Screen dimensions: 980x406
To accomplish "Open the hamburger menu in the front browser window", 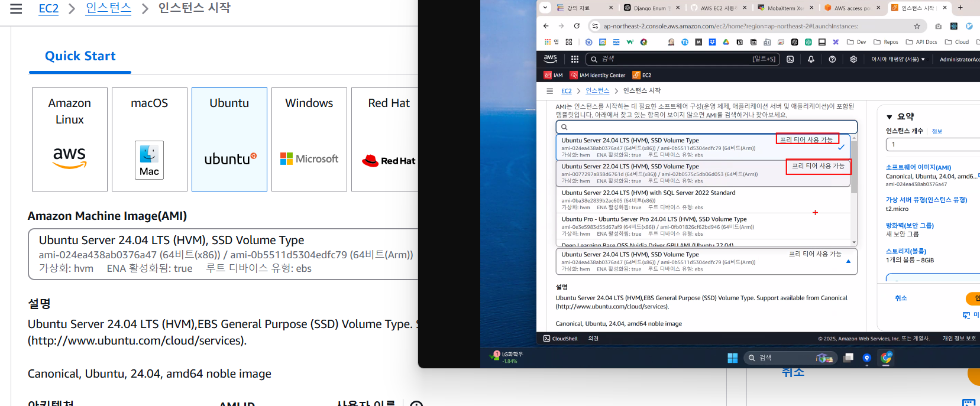I will tap(549, 91).
